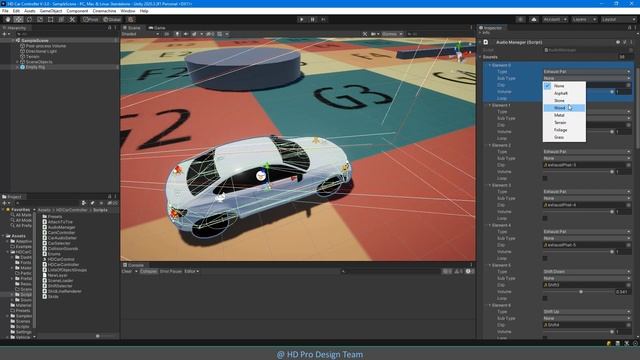
Task: Open the Layout dropdown
Action: [618, 19]
